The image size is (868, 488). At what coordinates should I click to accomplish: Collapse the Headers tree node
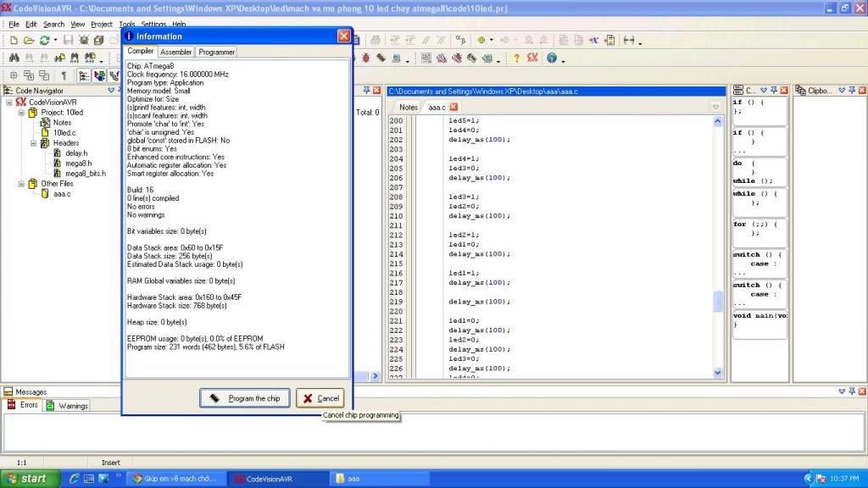click(x=33, y=142)
